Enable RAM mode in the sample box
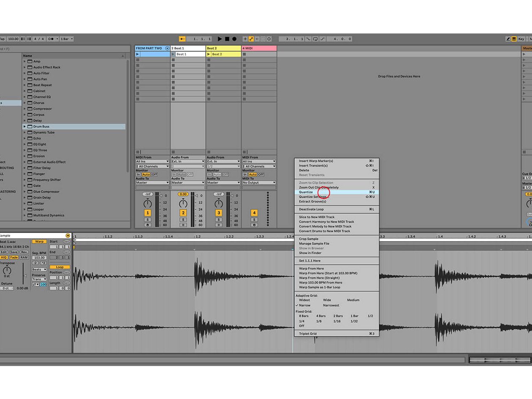532x399 pixels. click(x=24, y=257)
